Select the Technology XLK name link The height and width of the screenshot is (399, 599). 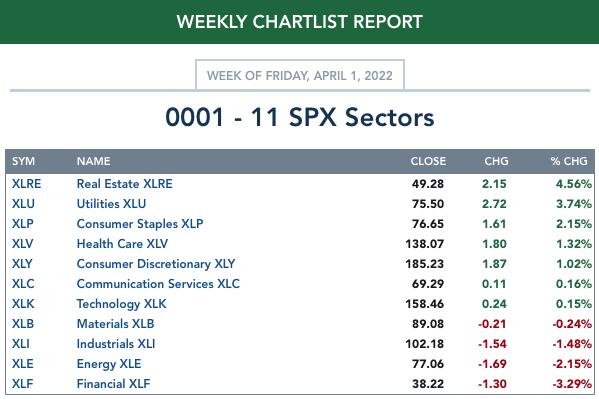point(121,304)
